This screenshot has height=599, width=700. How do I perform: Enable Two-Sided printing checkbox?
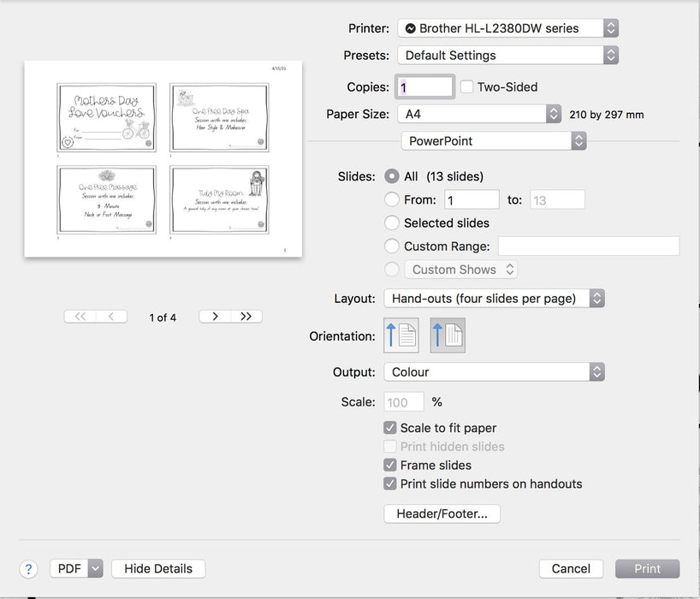(x=467, y=86)
